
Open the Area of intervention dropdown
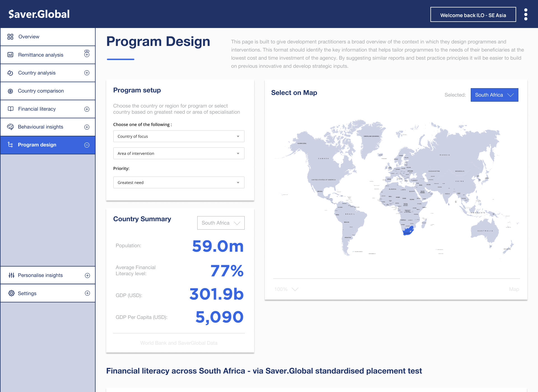(x=179, y=153)
